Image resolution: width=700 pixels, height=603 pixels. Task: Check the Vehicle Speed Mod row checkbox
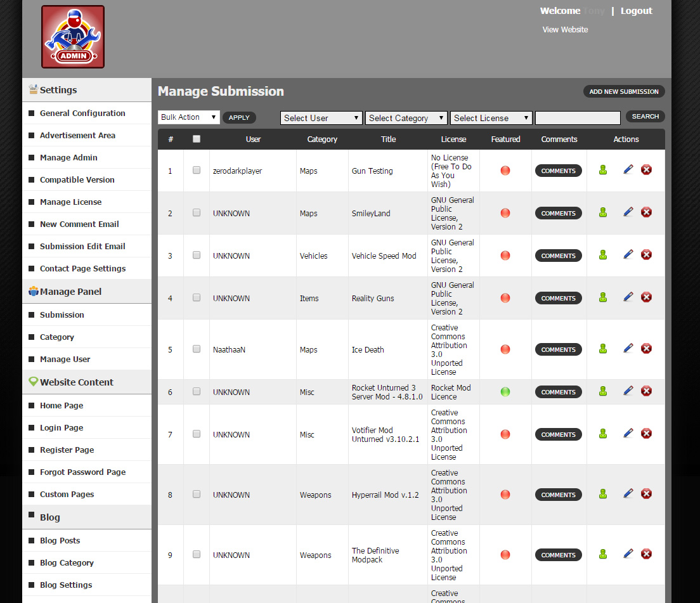click(x=197, y=255)
